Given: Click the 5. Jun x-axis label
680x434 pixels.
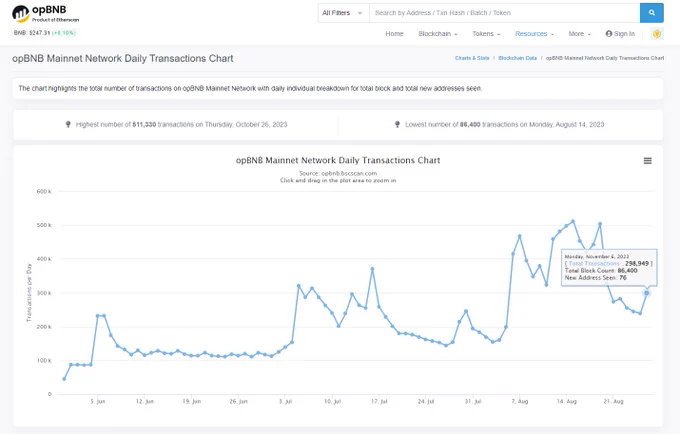Looking at the screenshot, I should [x=98, y=402].
